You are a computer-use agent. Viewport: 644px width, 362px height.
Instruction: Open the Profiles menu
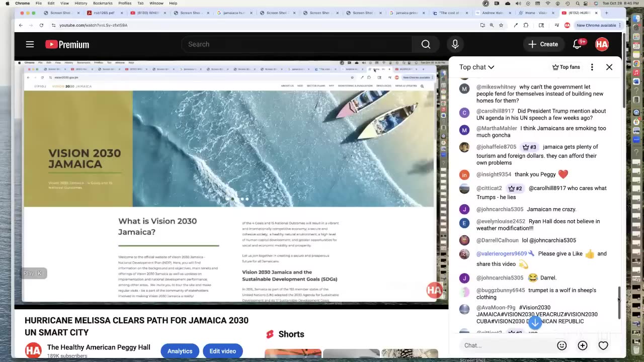pos(125,4)
